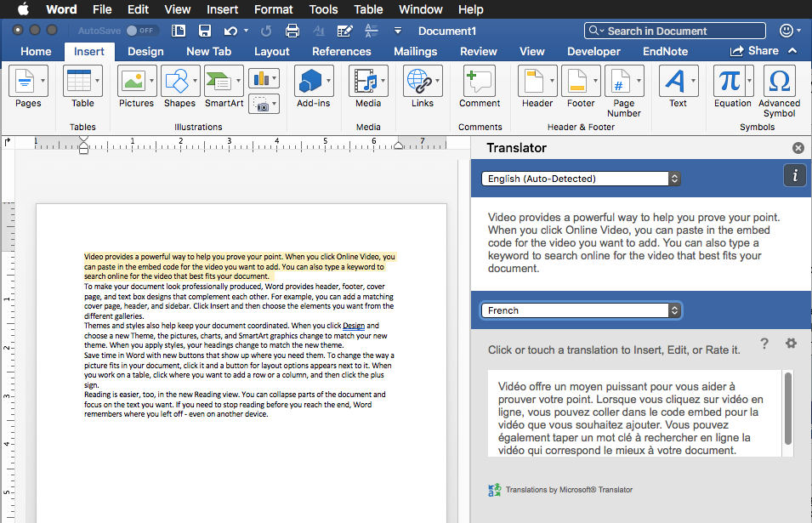Click the Redo arrow icon
The height and width of the screenshot is (523, 812).
[x=266, y=31]
